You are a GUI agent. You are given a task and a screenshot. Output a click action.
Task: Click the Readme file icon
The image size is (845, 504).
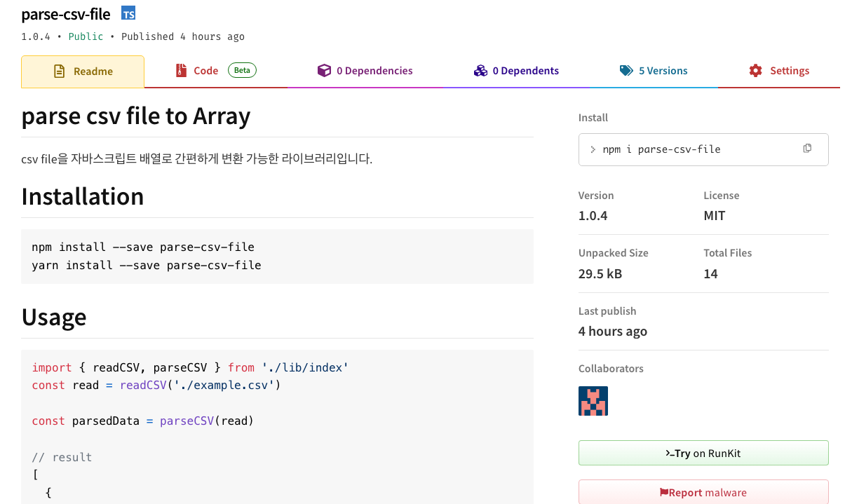(60, 71)
